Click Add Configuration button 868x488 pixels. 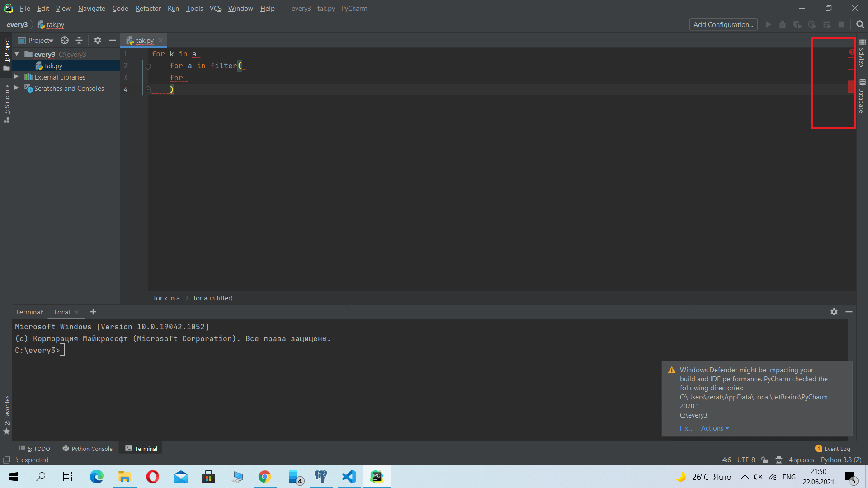point(723,25)
